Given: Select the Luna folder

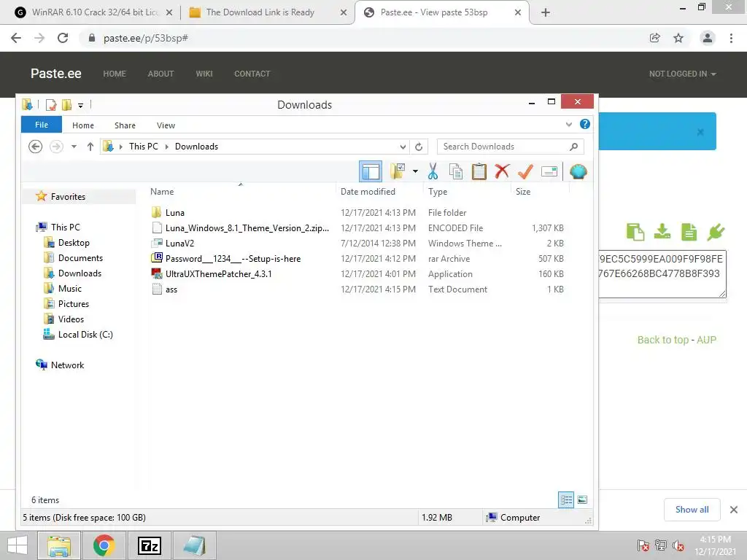Looking at the screenshot, I should (175, 213).
